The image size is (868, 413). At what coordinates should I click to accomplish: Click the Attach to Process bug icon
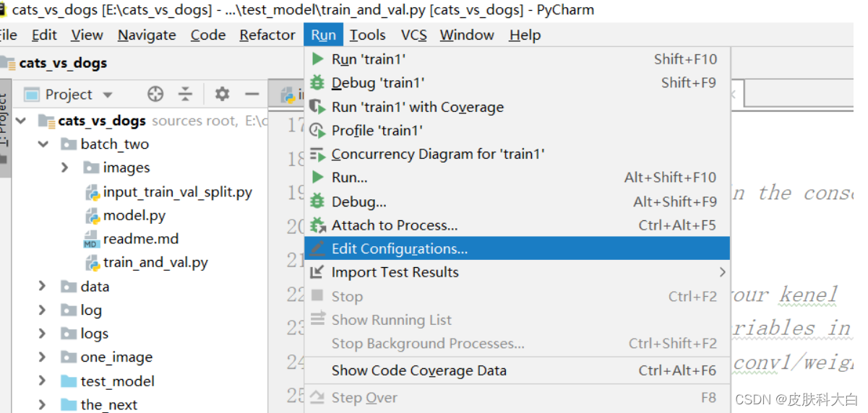[x=317, y=225]
